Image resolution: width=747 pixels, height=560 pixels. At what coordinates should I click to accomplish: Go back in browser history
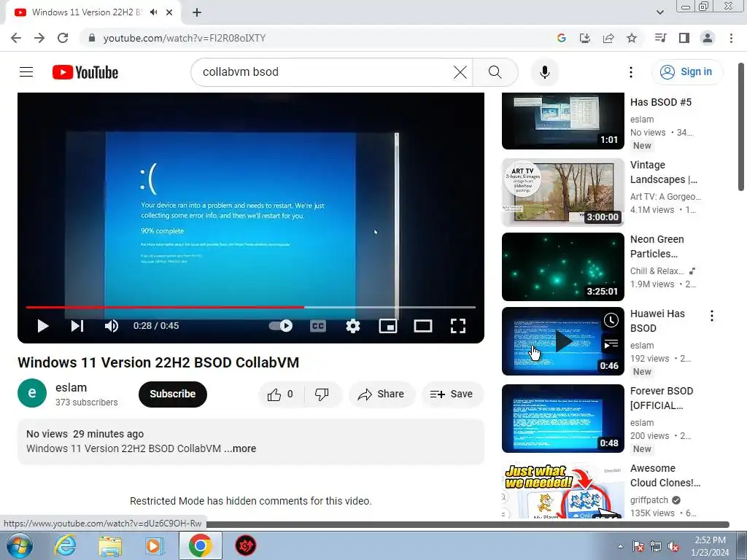pyautogui.click(x=16, y=38)
